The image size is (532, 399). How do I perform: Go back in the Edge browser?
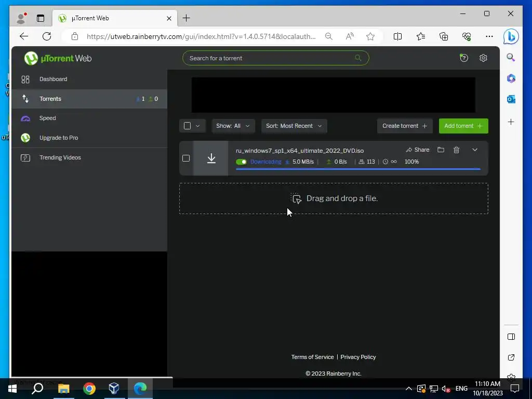pos(24,36)
